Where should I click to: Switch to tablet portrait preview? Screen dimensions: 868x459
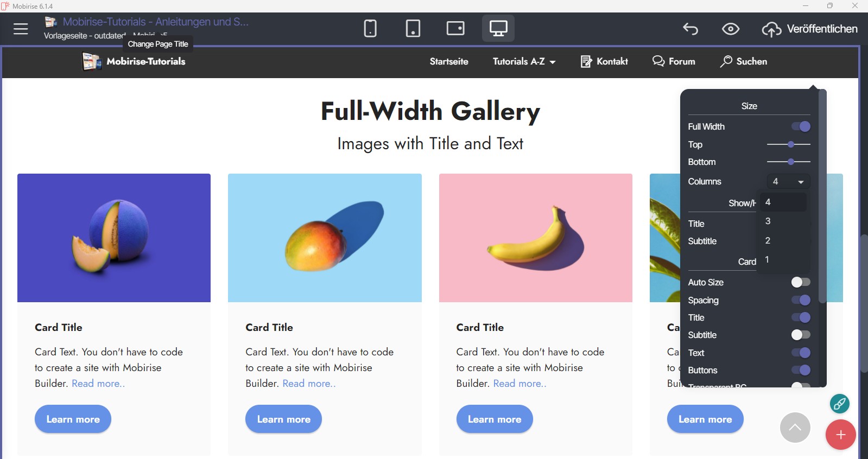click(413, 28)
